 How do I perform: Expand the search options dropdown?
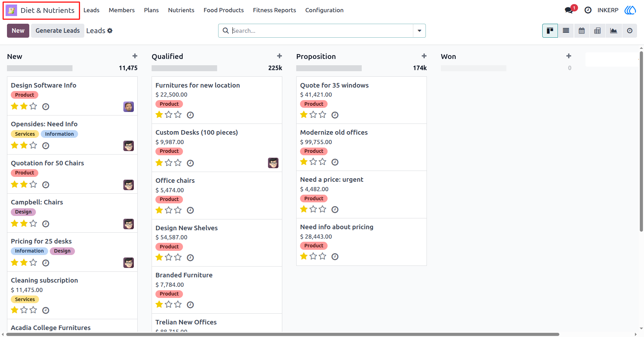(x=419, y=31)
